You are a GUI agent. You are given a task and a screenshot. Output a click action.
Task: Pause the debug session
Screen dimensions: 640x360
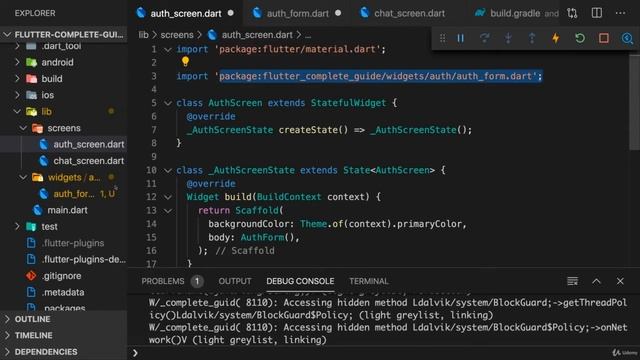click(x=460, y=38)
